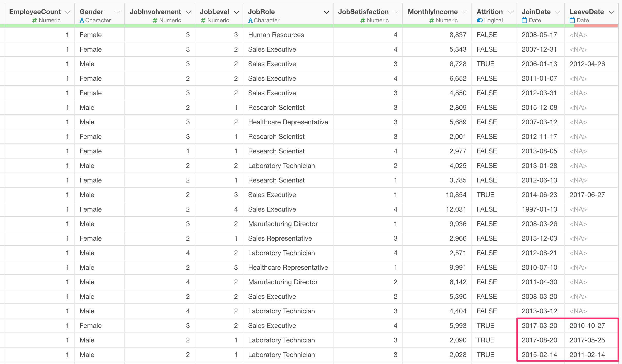622x364 pixels.
Task: Open the EmployeeCount column dropdown menu
Action: pos(68,12)
